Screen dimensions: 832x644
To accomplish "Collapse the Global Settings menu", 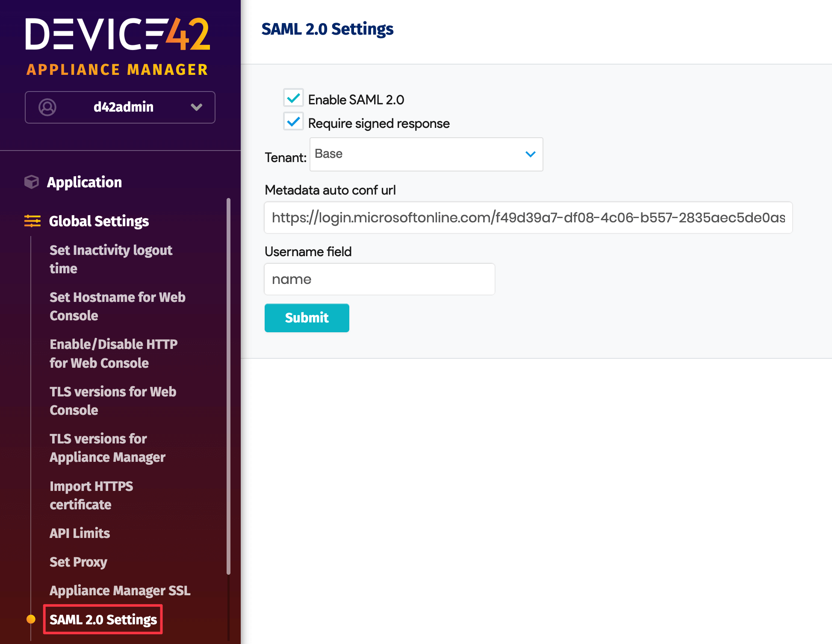I will [x=99, y=221].
